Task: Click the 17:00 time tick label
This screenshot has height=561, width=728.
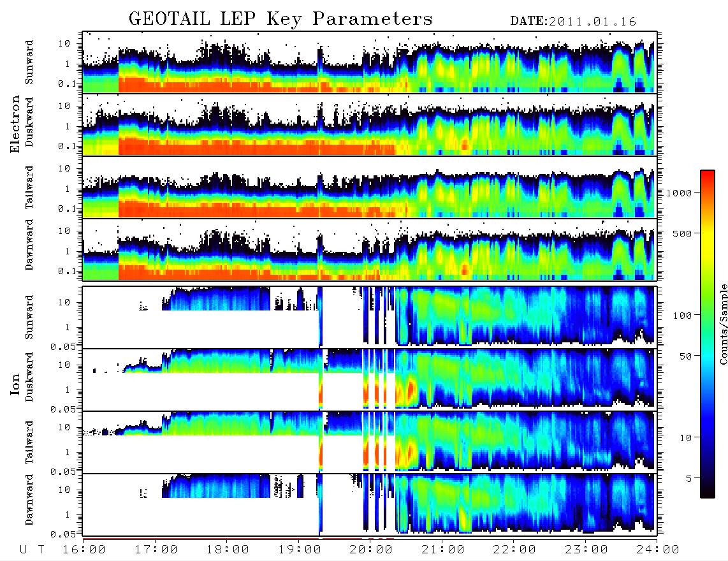Action: [156, 550]
